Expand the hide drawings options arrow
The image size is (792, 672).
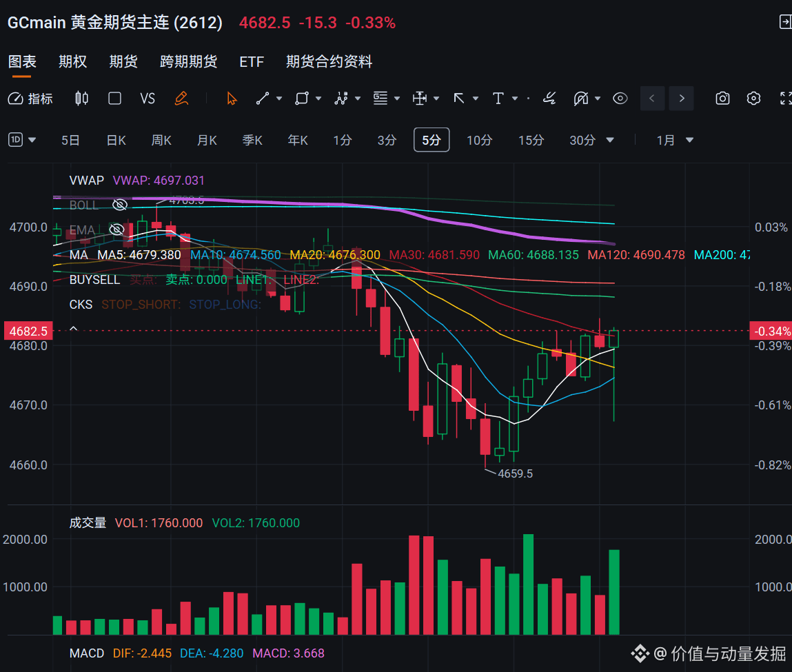pyautogui.click(x=598, y=99)
